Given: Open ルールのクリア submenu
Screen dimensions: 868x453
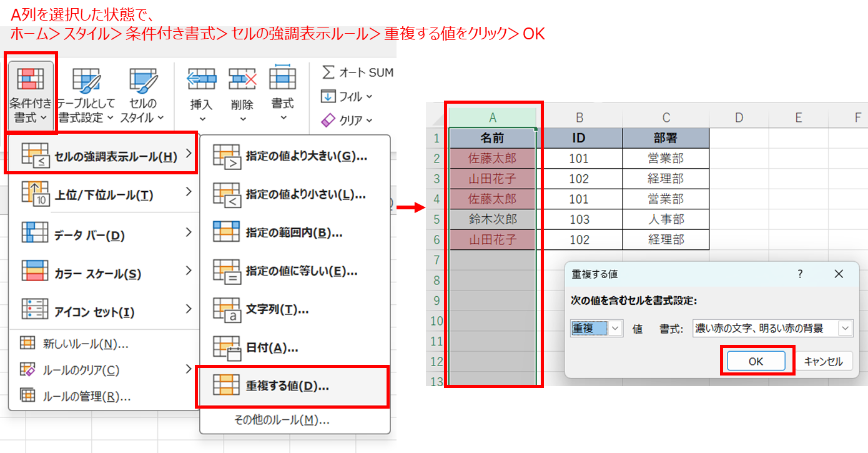Looking at the screenshot, I should coord(104,370).
